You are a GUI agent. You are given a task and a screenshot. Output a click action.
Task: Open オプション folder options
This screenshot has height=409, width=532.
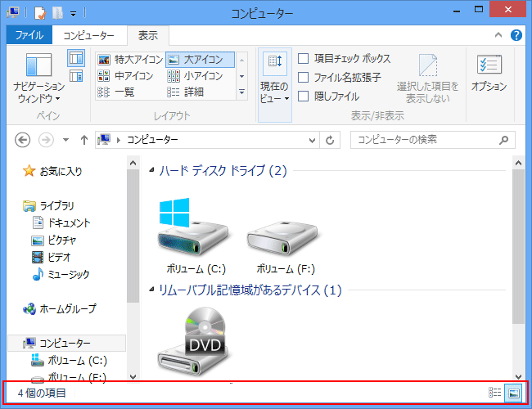[x=489, y=73]
